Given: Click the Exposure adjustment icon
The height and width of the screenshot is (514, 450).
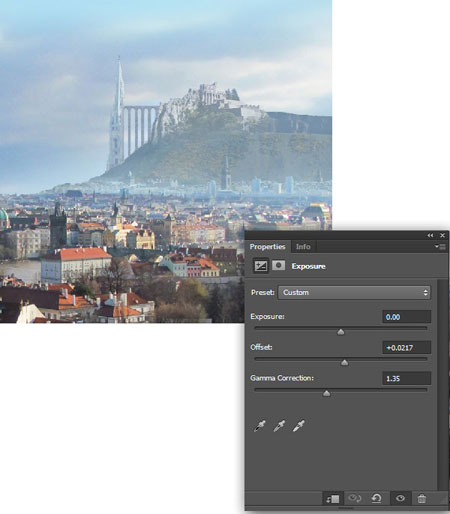Looking at the screenshot, I should pos(261,266).
